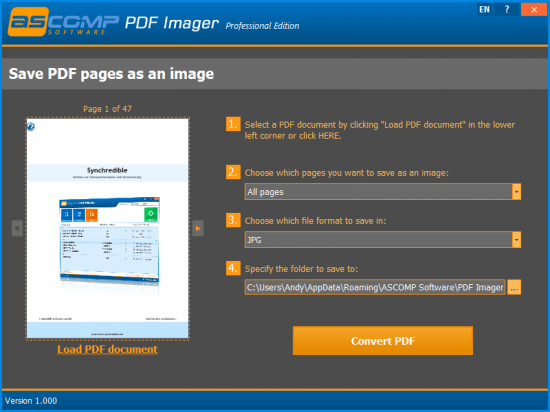Switch language using the EN button
The width and height of the screenshot is (550, 412).
click(x=484, y=9)
